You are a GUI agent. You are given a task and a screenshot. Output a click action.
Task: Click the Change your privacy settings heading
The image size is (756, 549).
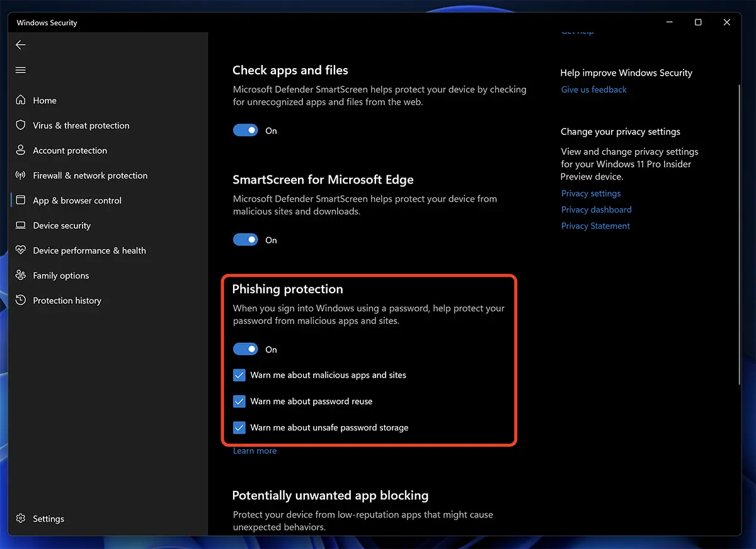tap(621, 132)
